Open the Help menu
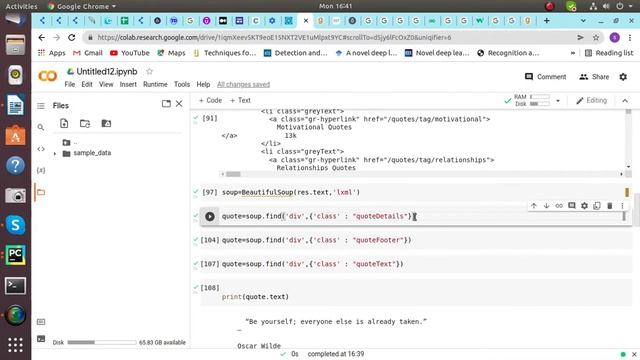 pos(203,84)
